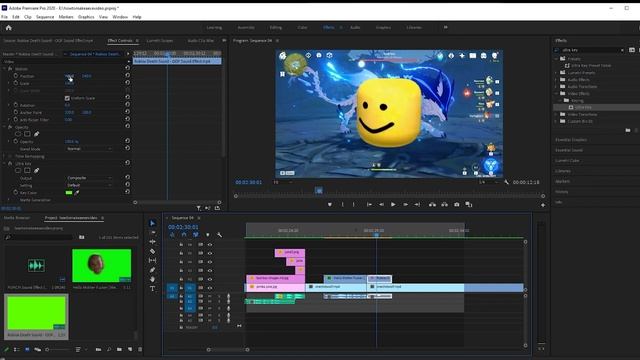Image resolution: width=640 pixels, height=360 pixels.
Task: Switch to Audio workspace
Action: click(355, 27)
